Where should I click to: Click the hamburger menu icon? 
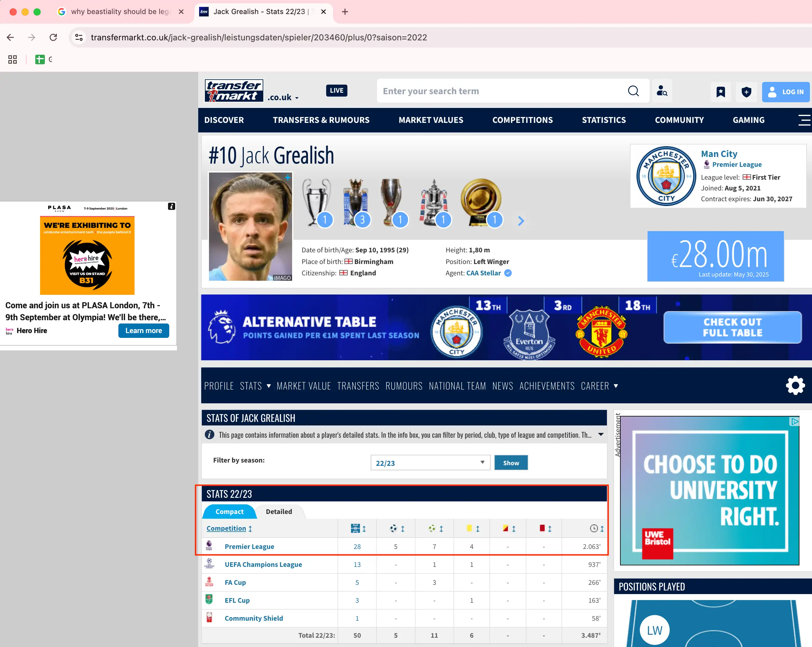click(804, 120)
